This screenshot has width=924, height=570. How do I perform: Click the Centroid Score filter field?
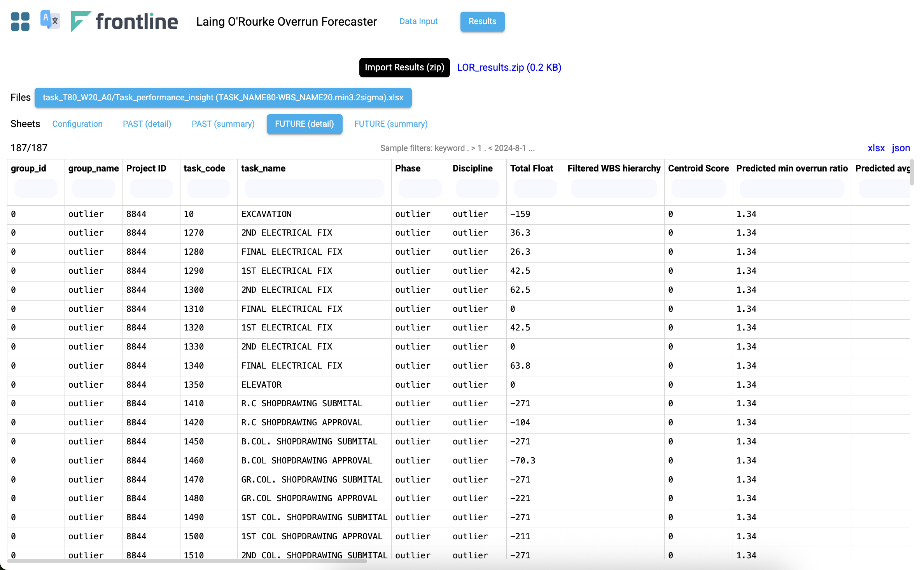pos(698,189)
